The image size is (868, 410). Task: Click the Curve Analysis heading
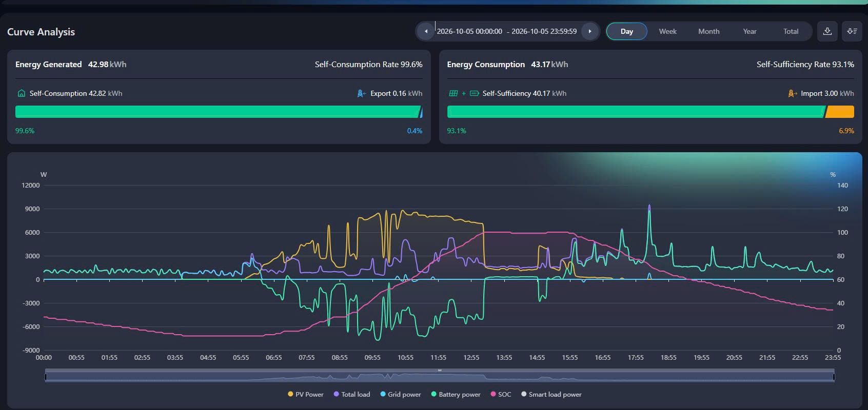[41, 32]
